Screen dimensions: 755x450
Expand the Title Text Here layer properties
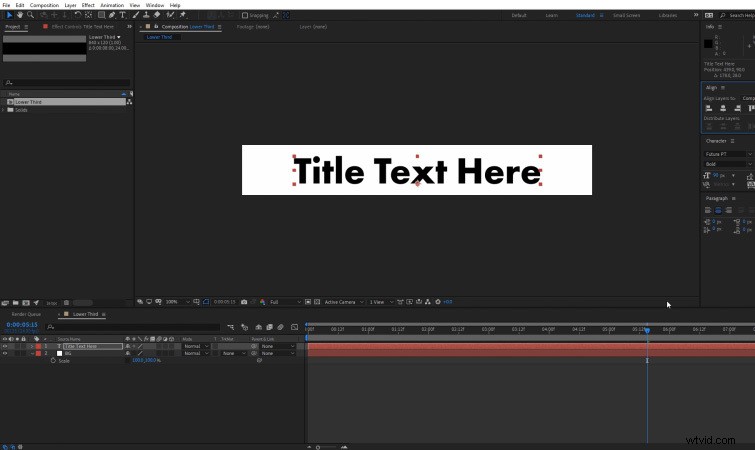(32, 346)
